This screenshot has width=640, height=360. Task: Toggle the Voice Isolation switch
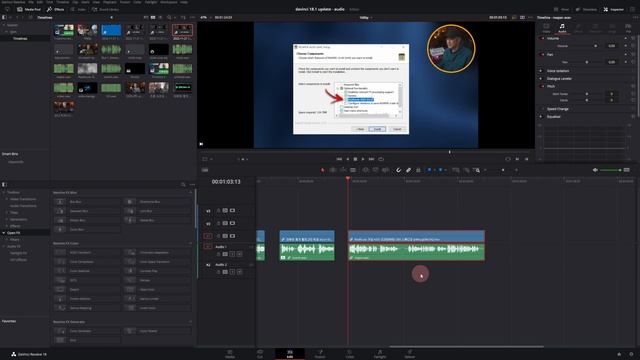click(x=541, y=71)
